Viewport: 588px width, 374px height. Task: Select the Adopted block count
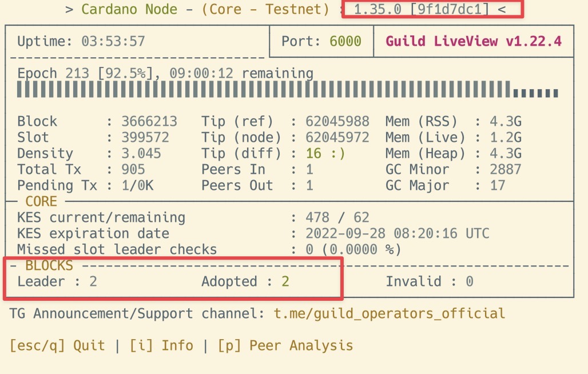(285, 282)
